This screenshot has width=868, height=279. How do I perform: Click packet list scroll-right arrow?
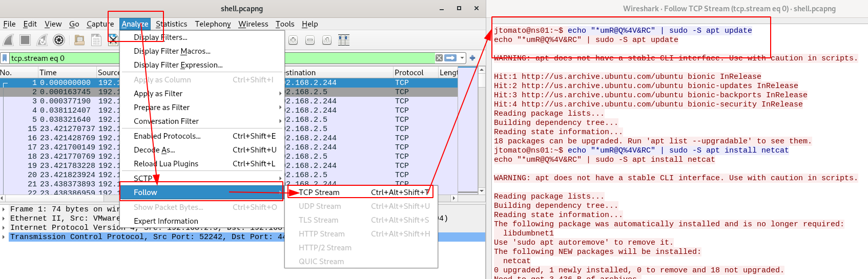click(x=454, y=198)
